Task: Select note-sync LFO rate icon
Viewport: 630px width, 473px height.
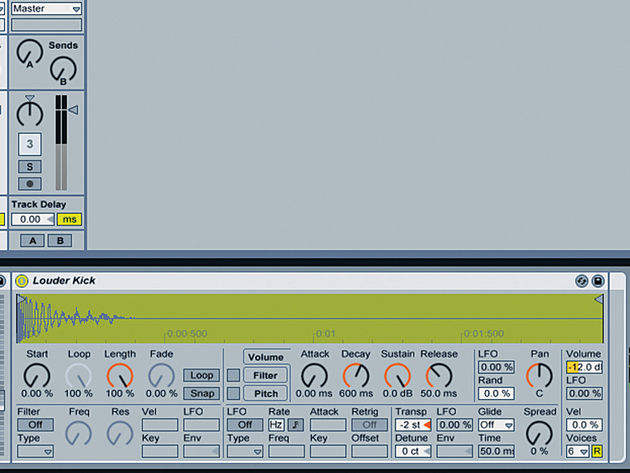Action: point(296,425)
